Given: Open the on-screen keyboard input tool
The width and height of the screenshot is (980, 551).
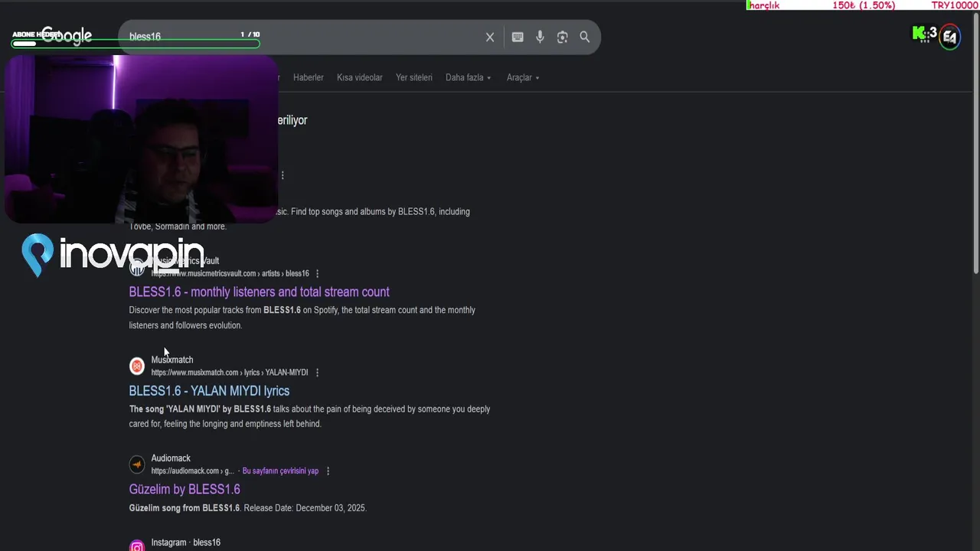Looking at the screenshot, I should click(518, 37).
